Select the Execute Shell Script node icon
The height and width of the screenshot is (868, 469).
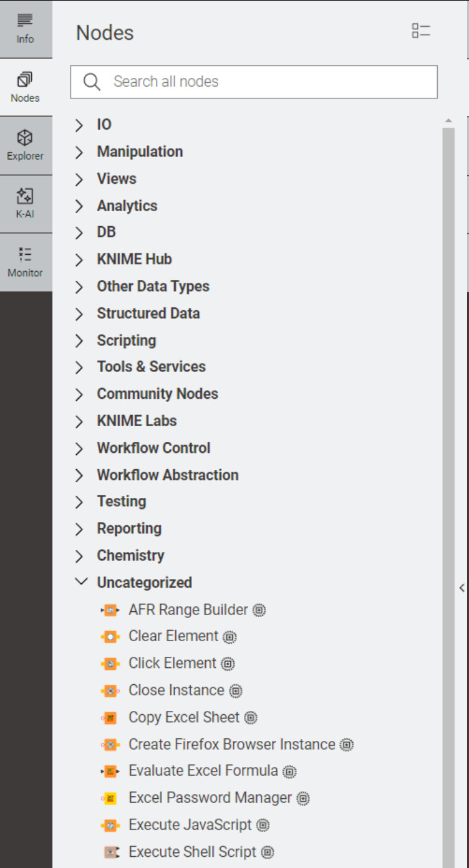(x=110, y=852)
